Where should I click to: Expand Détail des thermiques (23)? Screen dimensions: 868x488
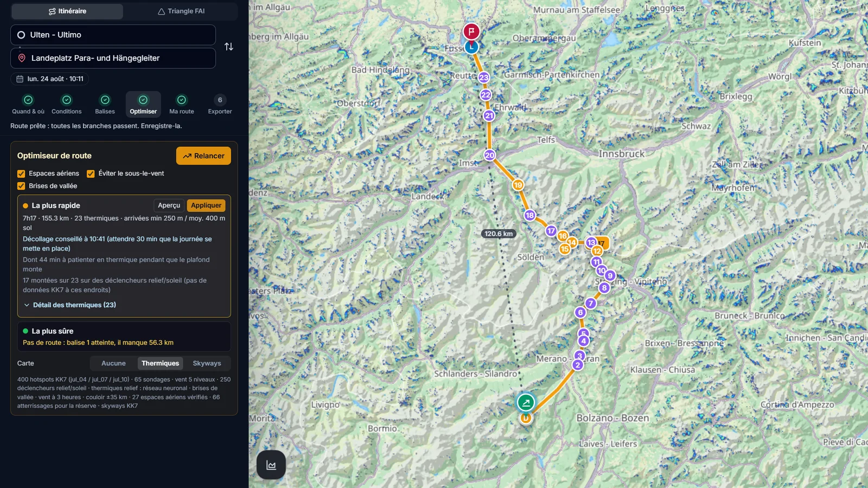tap(70, 305)
